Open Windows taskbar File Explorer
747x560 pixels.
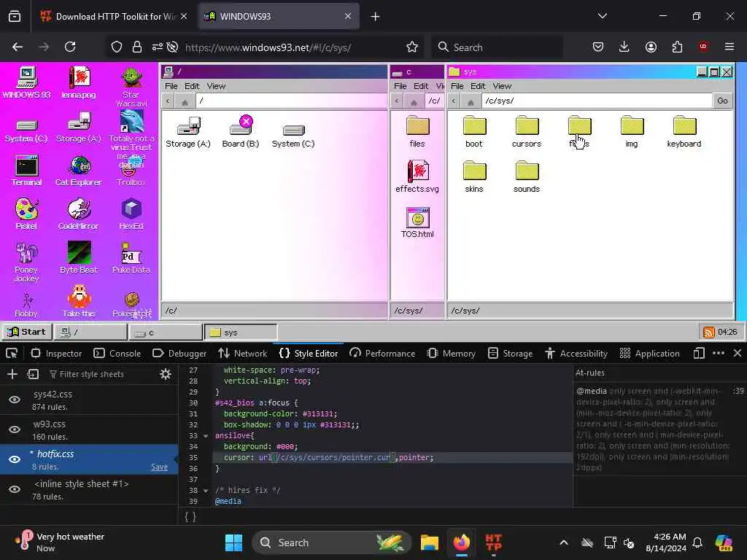[429, 542]
